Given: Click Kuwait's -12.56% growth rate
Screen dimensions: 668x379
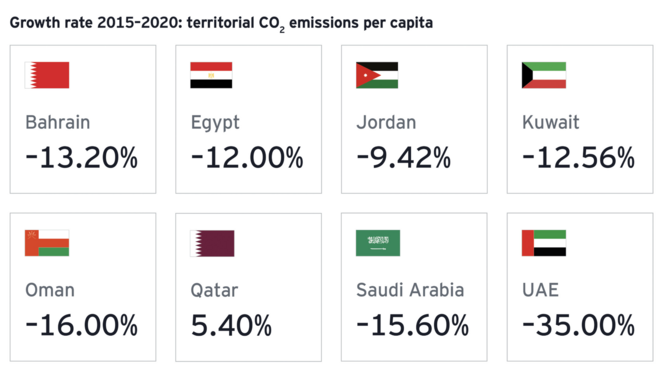Looking at the screenshot, I should pyautogui.click(x=579, y=158).
